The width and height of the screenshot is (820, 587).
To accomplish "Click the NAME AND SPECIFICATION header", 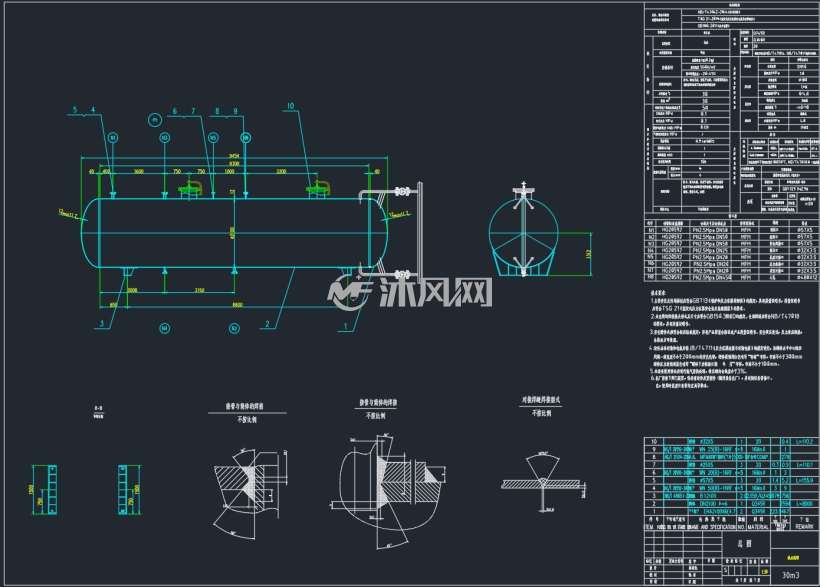I will 711,527.
